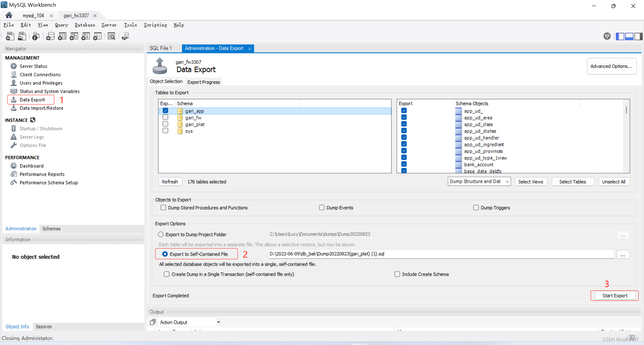
Task: Create new function toolbar icon
Action: click(97, 36)
